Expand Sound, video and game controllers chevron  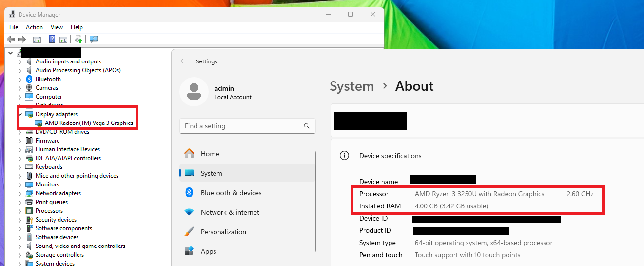click(20, 246)
